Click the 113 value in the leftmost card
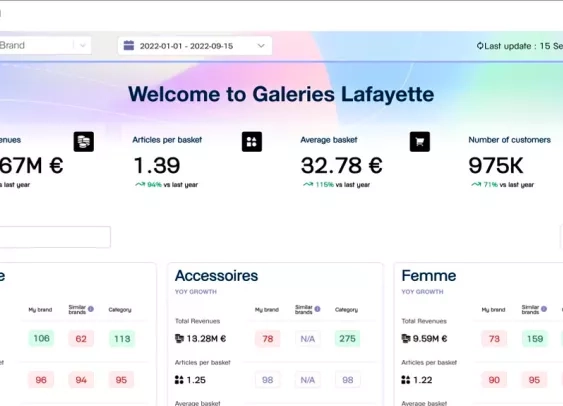This screenshot has width=563, height=406. tap(122, 339)
